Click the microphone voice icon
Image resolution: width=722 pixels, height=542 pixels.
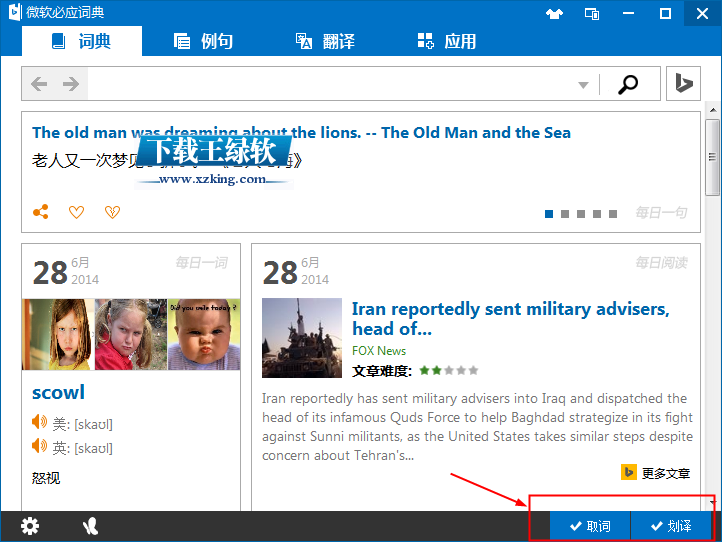click(90, 526)
